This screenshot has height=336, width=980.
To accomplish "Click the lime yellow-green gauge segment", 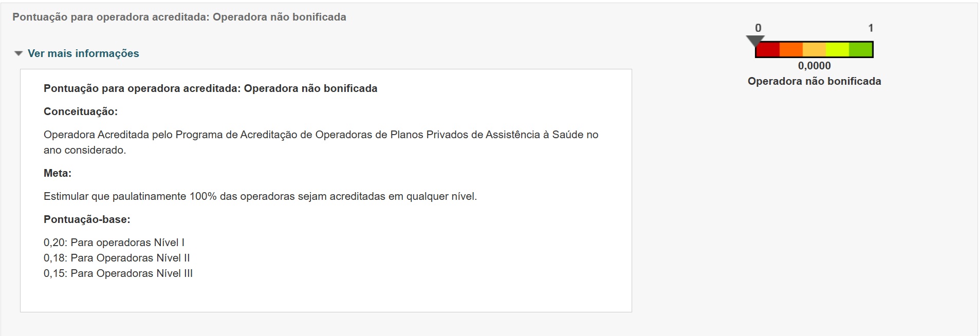I will coord(837,50).
